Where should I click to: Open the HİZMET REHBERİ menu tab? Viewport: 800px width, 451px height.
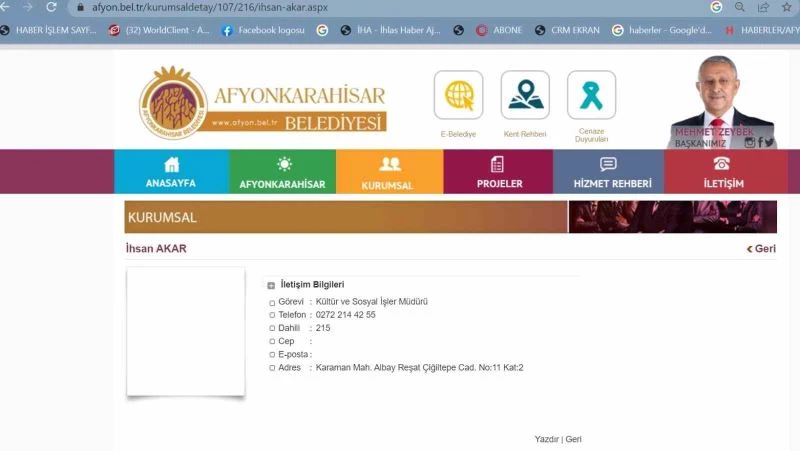[608, 172]
